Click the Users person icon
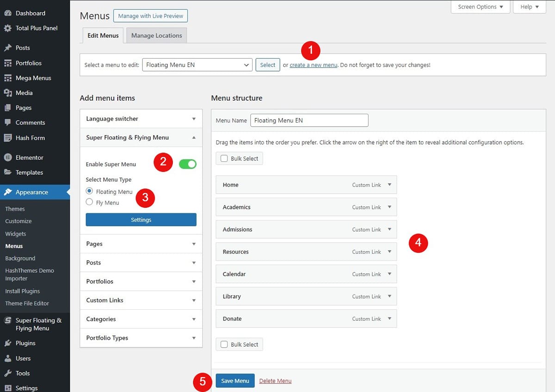The image size is (555, 392). pyautogui.click(x=8, y=358)
